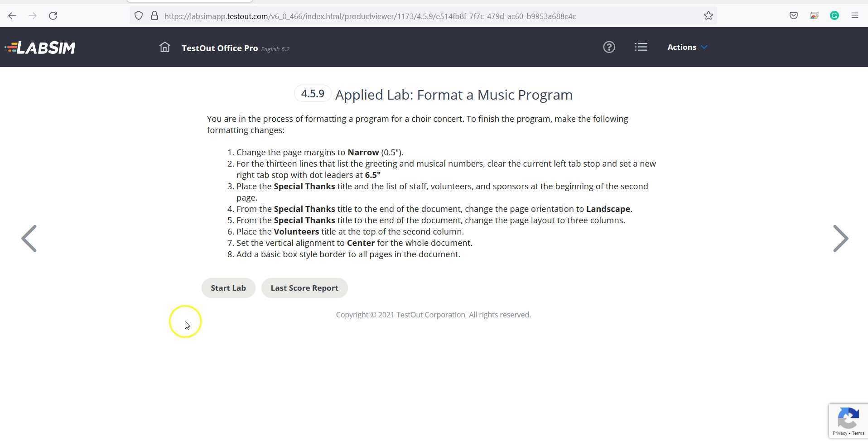Click the table of contents list icon
The image size is (868, 441).
pyautogui.click(x=641, y=47)
